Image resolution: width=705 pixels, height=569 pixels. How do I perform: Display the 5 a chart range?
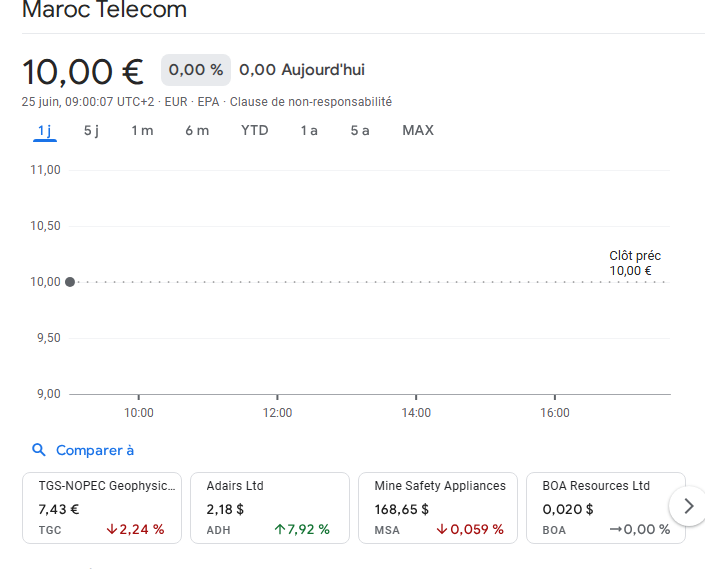pyautogui.click(x=360, y=131)
